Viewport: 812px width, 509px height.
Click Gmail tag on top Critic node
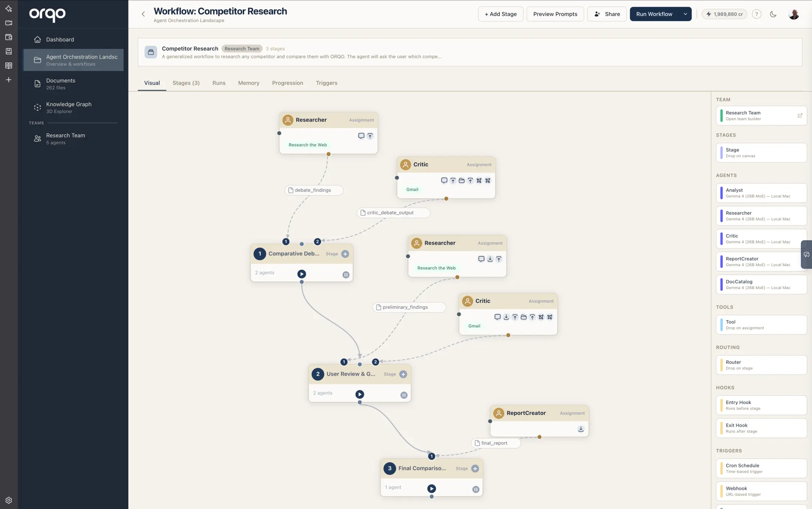[412, 190]
